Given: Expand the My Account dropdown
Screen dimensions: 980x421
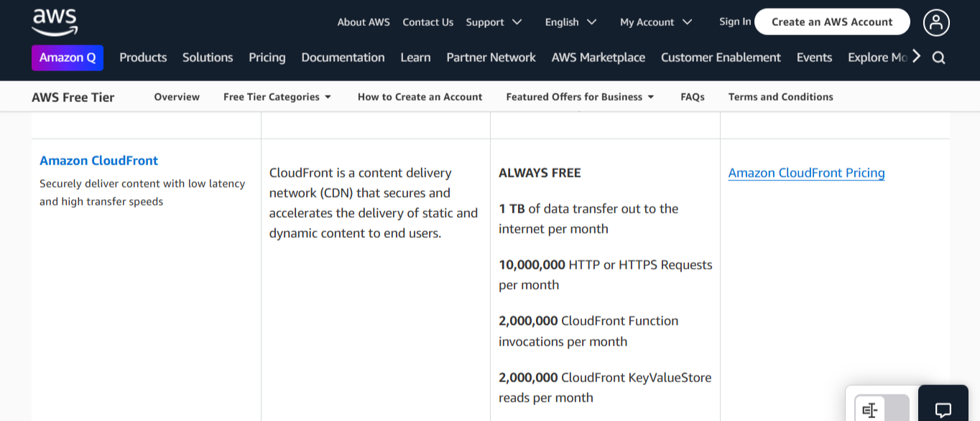Looking at the screenshot, I should 656,22.
